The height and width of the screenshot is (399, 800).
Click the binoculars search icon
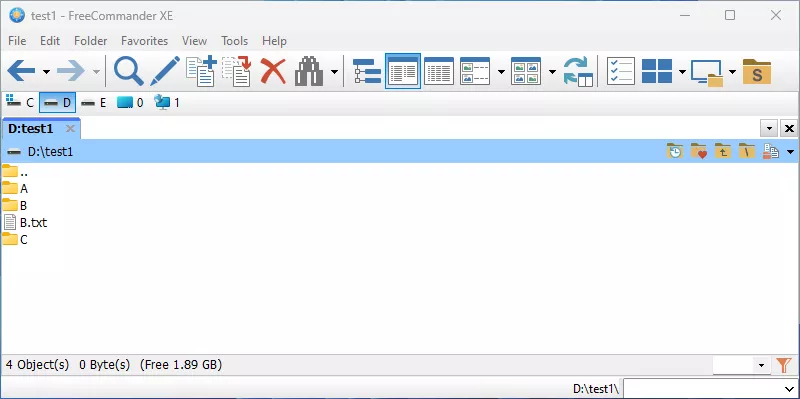309,71
